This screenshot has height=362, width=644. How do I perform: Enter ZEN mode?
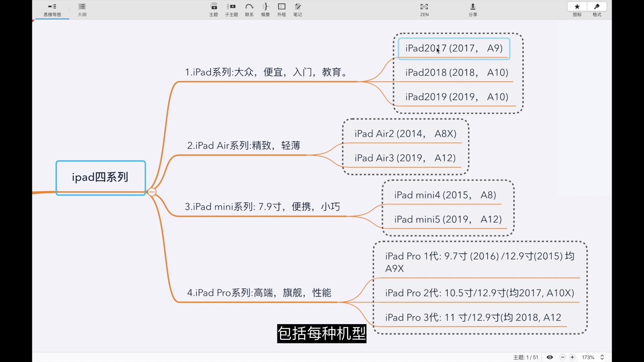click(x=424, y=10)
